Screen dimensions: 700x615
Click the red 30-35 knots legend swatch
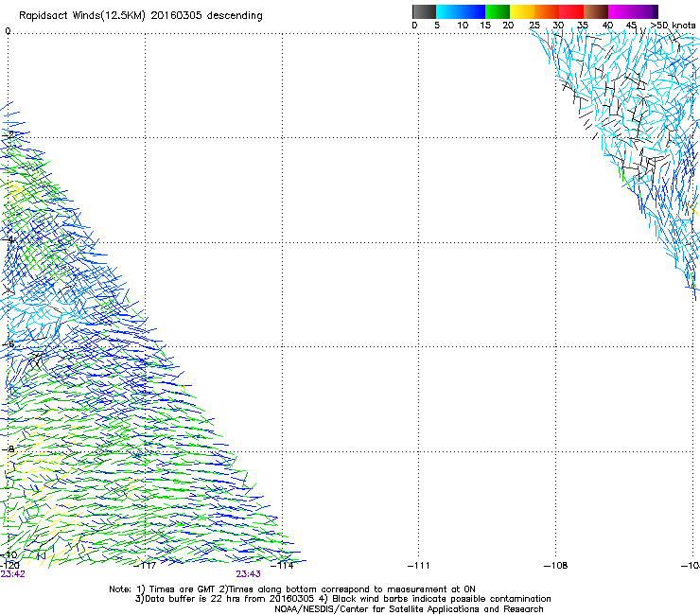[571, 11]
